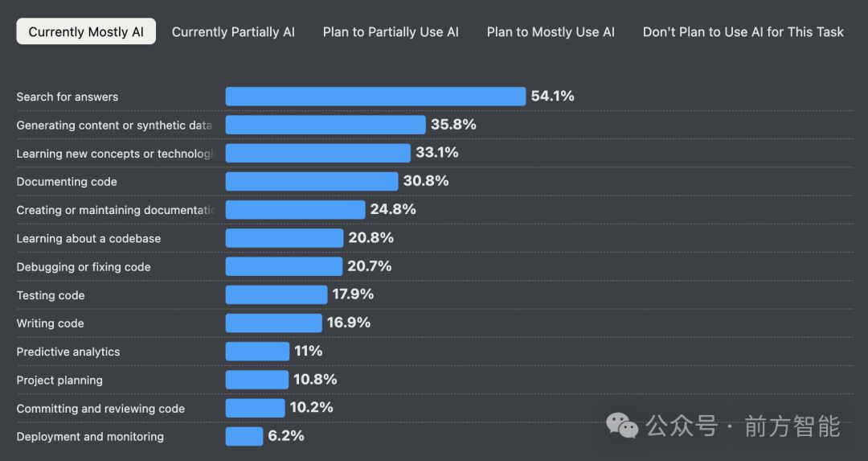868x461 pixels.
Task: Select the Debugging or fixing code bar
Action: point(284,266)
